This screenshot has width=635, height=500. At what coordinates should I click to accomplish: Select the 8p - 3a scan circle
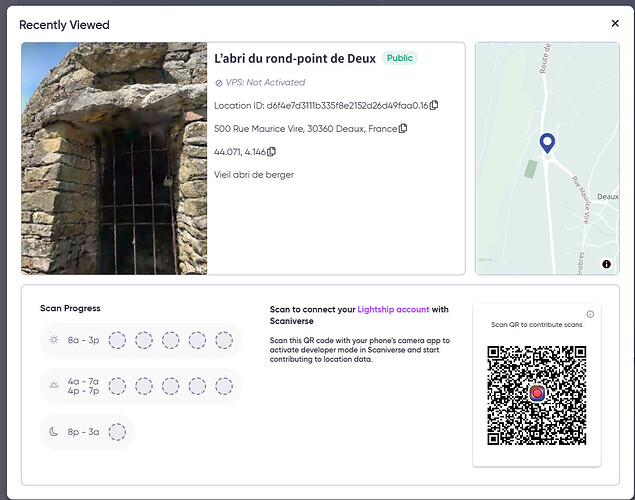click(117, 432)
